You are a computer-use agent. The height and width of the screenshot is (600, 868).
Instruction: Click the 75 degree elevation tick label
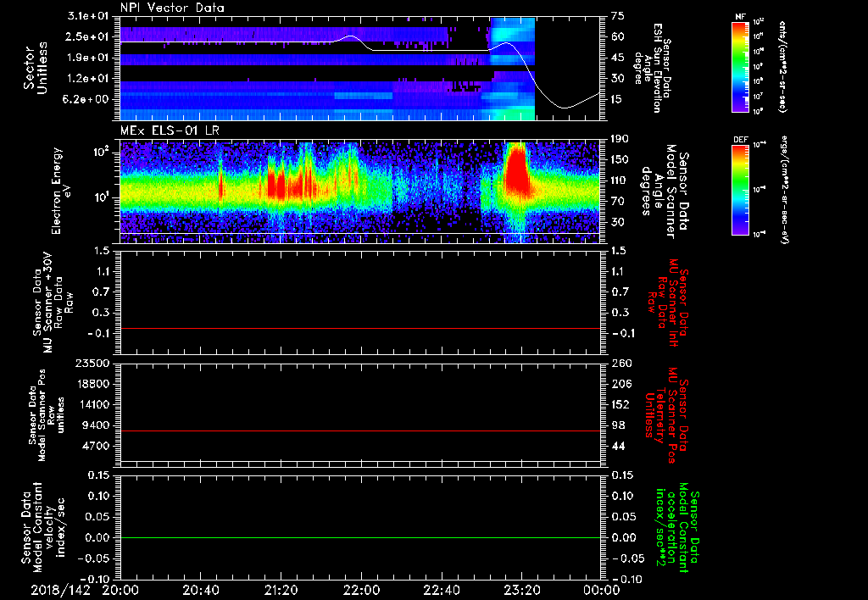coord(617,16)
